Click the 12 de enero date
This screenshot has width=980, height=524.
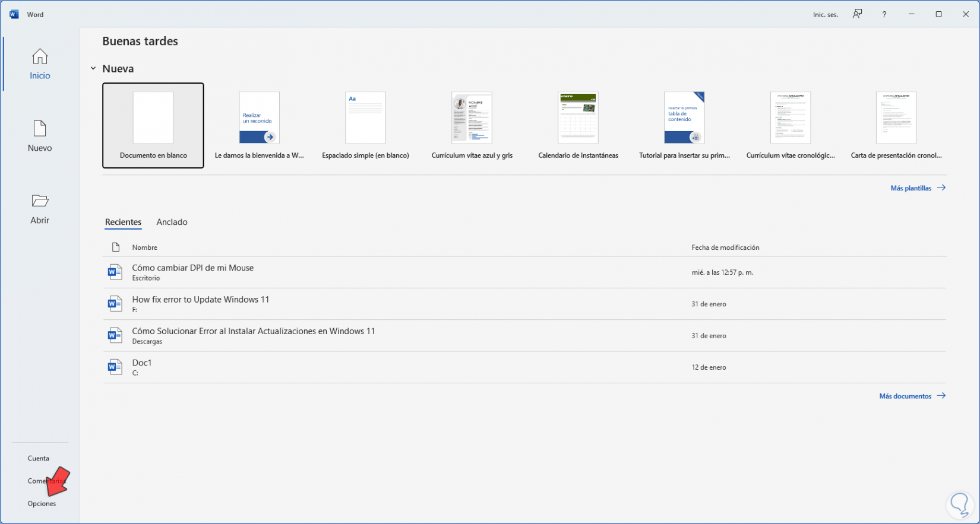pos(709,367)
